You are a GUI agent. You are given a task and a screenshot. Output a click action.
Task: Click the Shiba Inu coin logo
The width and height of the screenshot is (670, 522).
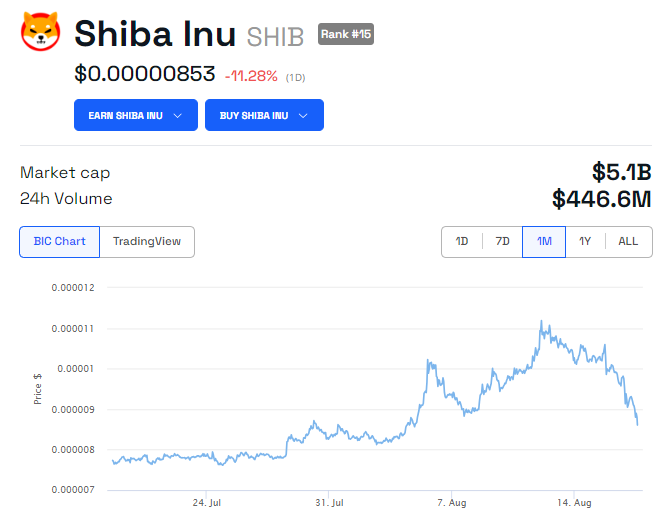coord(41,32)
